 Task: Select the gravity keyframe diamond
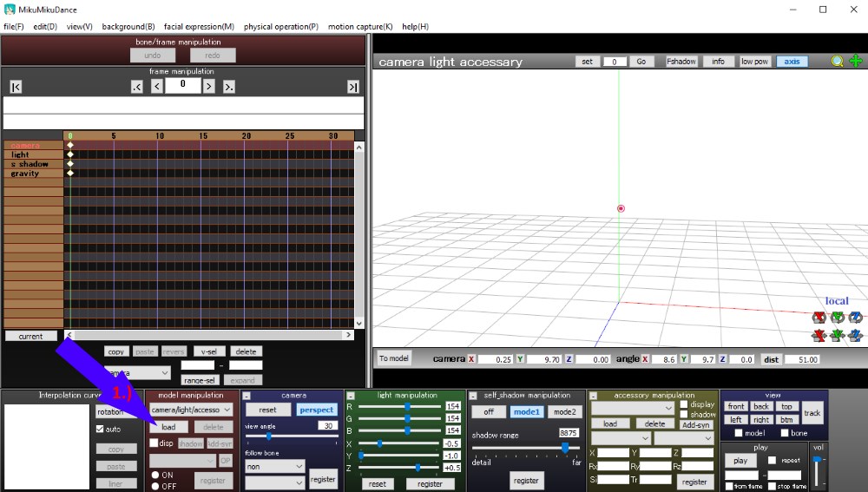(x=70, y=174)
